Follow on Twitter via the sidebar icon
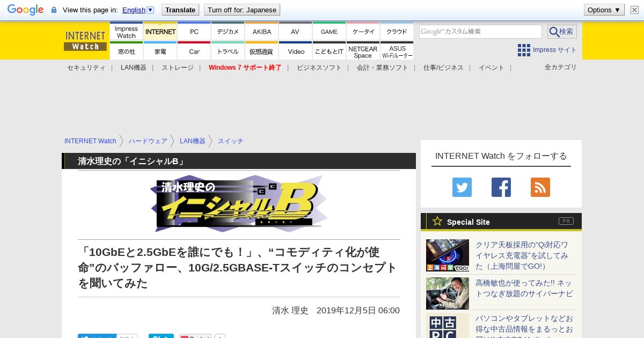This screenshot has width=644, height=338. (x=462, y=187)
